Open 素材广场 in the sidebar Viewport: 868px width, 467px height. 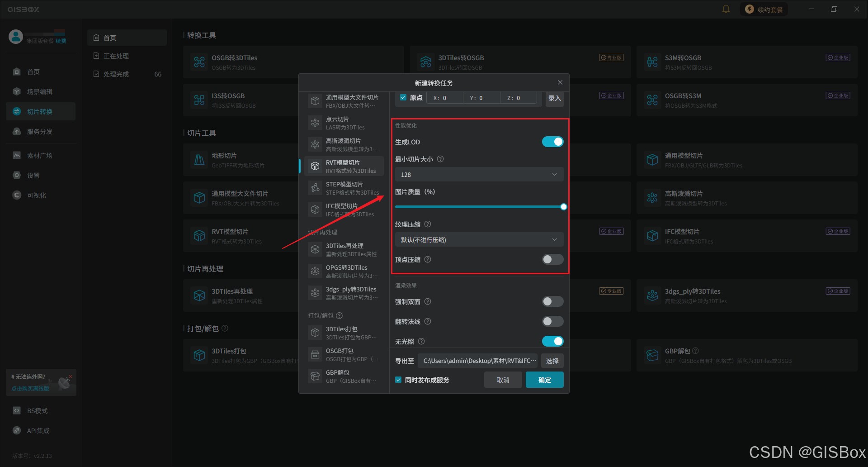tap(41, 155)
